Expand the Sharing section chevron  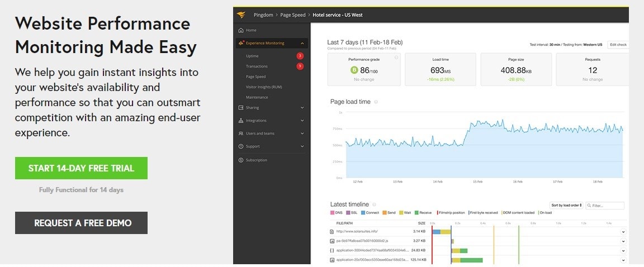click(x=302, y=108)
